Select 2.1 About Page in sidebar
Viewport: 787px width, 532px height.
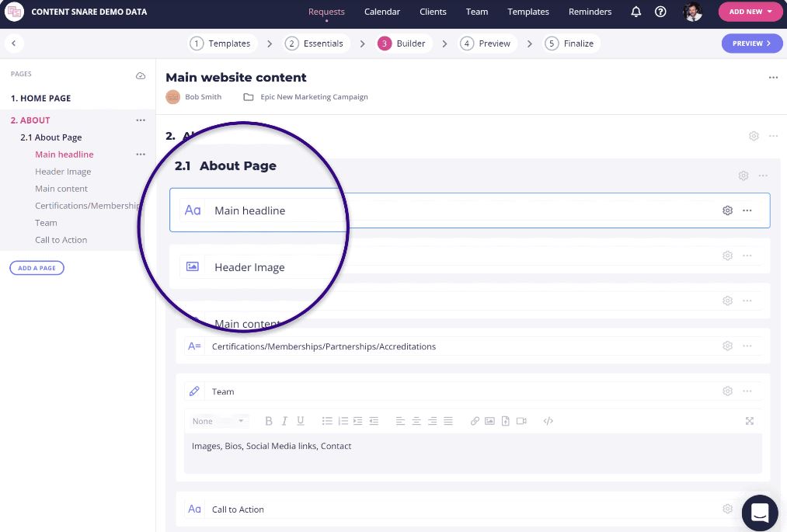tap(50, 137)
